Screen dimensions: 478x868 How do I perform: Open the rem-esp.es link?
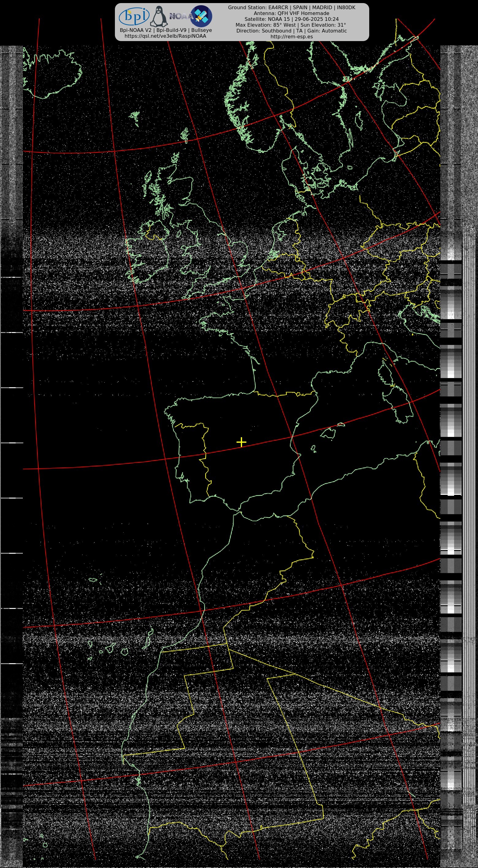(x=292, y=37)
